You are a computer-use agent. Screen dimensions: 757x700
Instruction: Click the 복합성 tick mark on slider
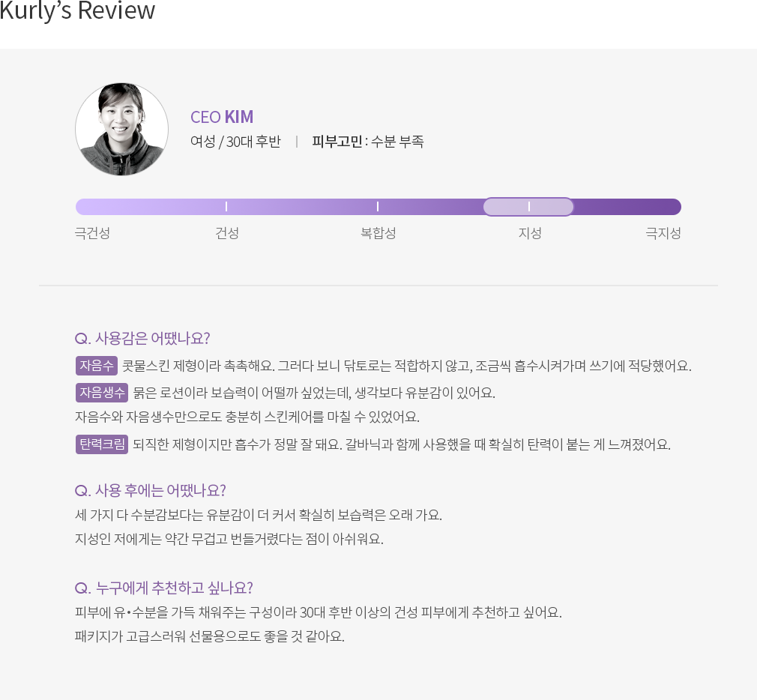tap(378, 207)
